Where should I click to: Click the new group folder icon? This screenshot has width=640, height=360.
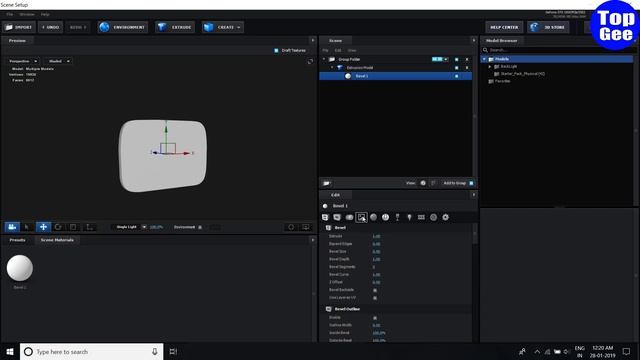coord(327,183)
